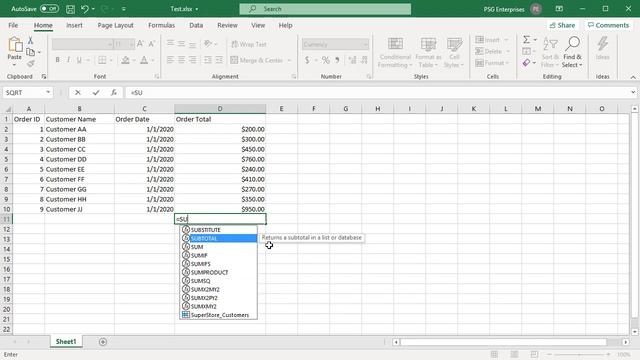Toggle Bold formatting
Screen dimensions: 640x360
[x=57, y=60]
